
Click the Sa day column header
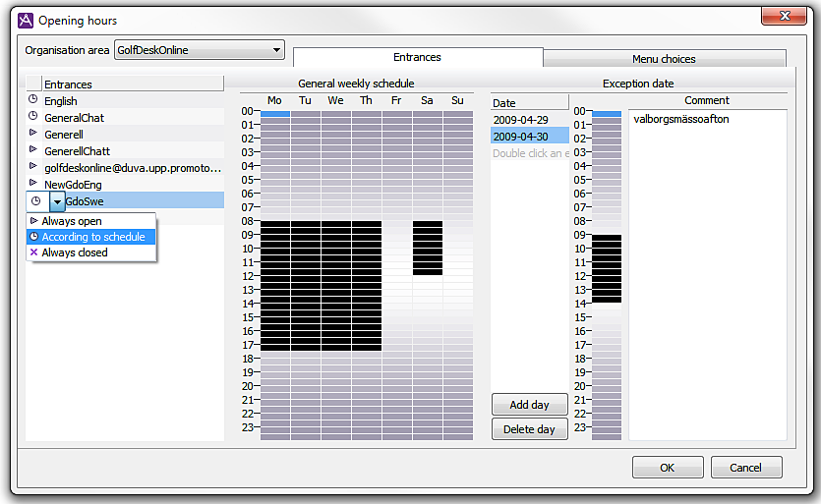click(428, 100)
